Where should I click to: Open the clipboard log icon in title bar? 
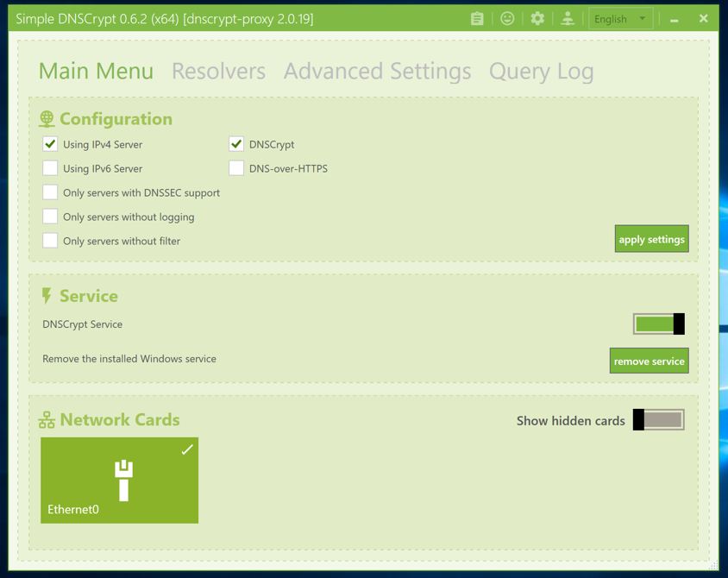point(477,19)
